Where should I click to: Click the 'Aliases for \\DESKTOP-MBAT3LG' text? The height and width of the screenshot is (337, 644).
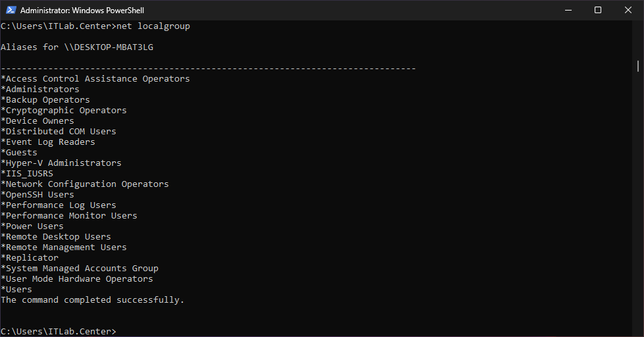point(77,47)
